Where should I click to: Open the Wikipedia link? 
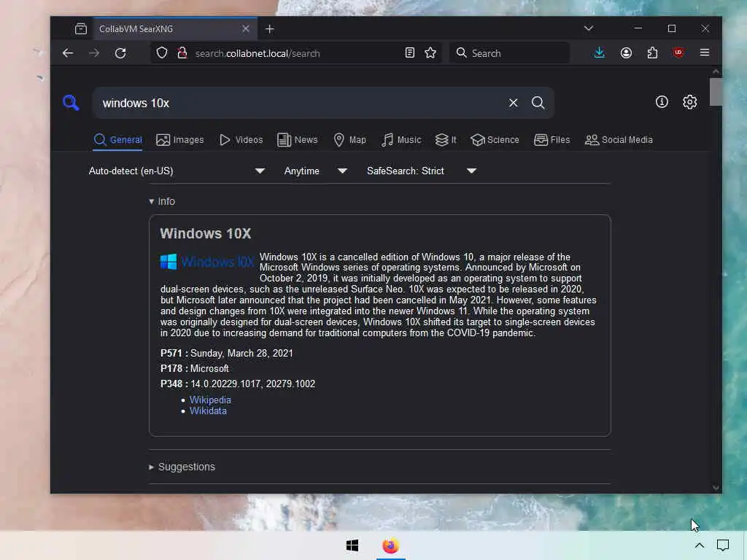coord(210,400)
